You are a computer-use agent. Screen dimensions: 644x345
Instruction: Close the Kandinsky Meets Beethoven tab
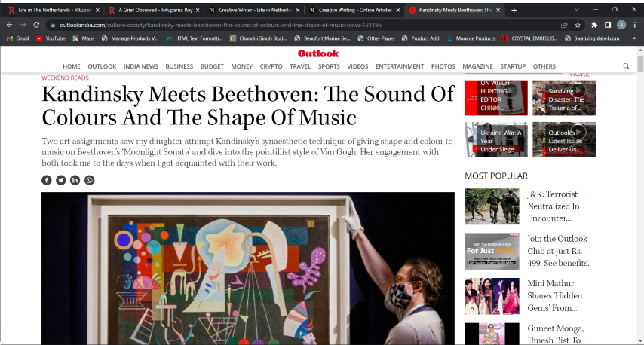coord(498,10)
